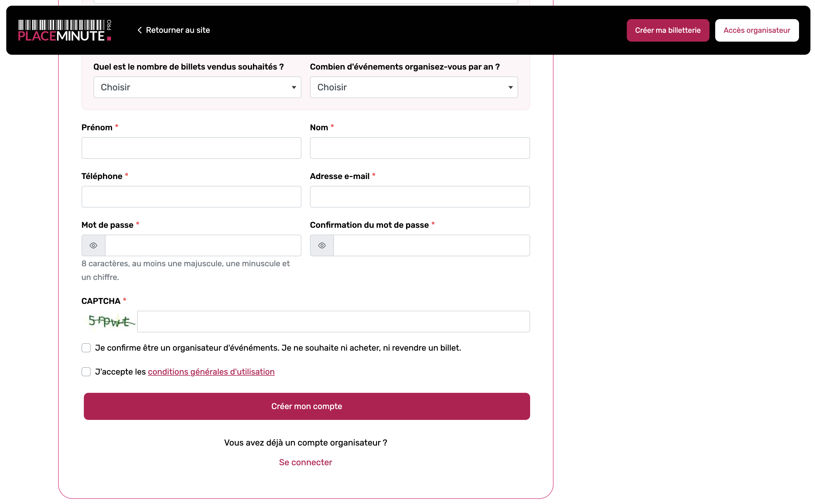Screen dimensions: 815x504
Task: Open Accès organisateur in the header
Action: (757, 30)
